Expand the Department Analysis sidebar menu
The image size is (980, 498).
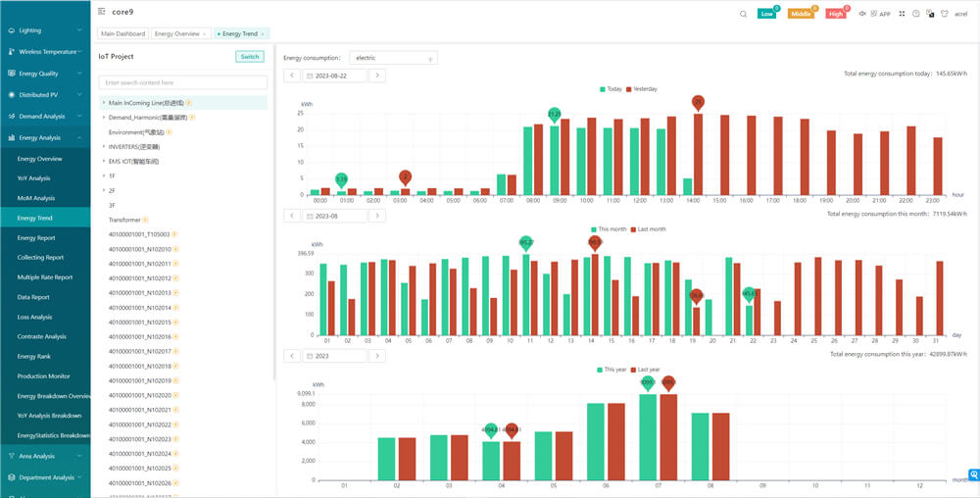[45, 477]
